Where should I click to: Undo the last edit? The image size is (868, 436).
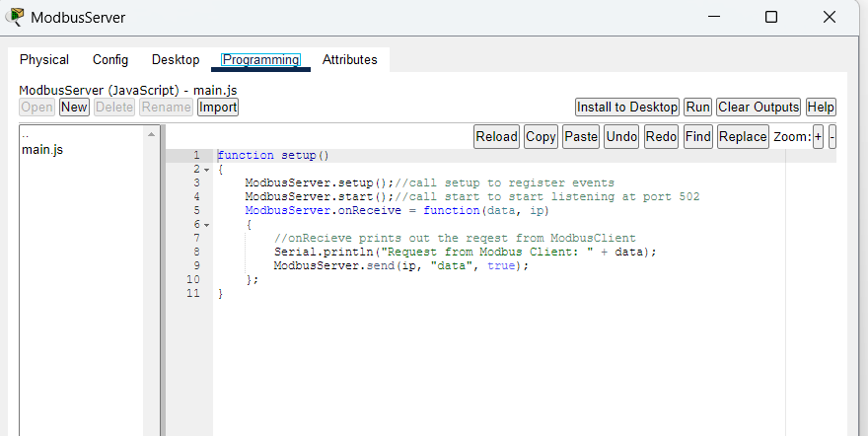[621, 137]
